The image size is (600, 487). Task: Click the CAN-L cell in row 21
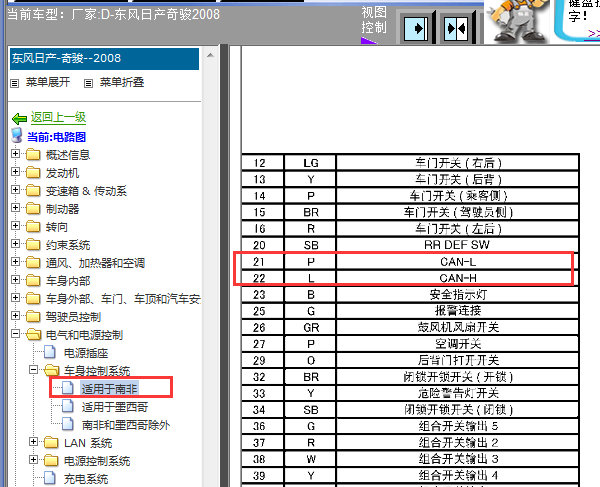tap(457, 262)
